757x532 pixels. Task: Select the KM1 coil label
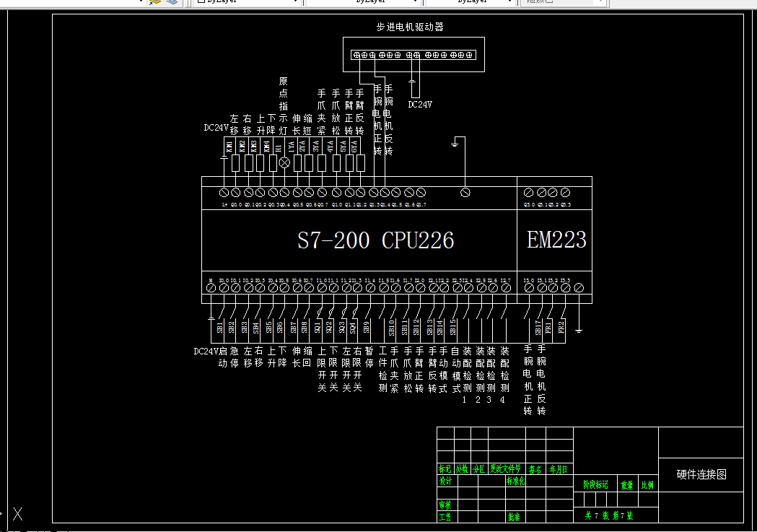tap(229, 147)
